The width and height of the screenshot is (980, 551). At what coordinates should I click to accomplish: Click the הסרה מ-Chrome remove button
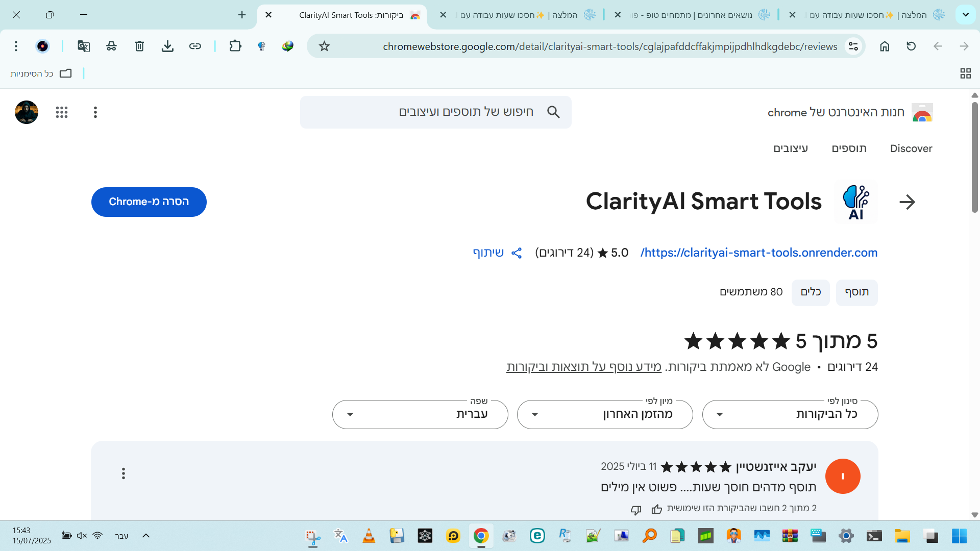[x=149, y=202]
